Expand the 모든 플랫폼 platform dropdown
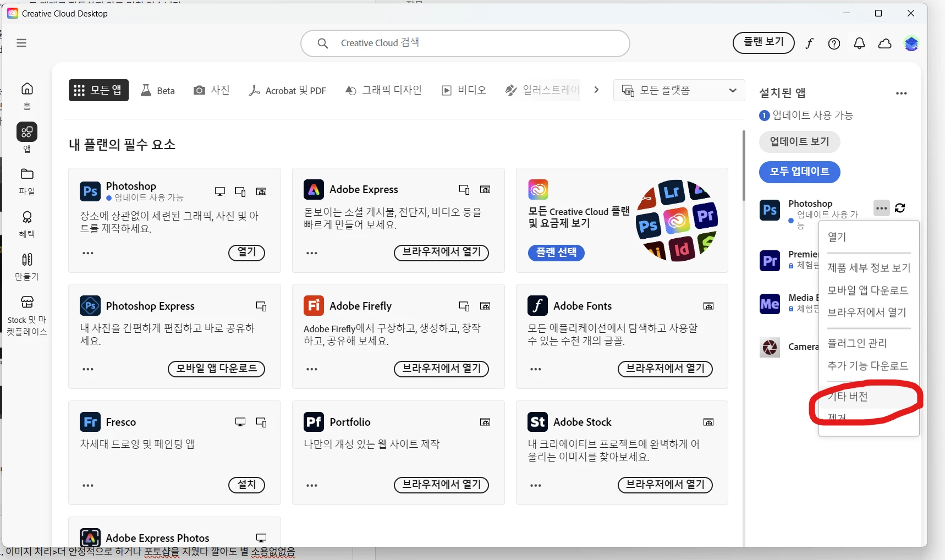The width and height of the screenshot is (945, 560). tap(679, 90)
